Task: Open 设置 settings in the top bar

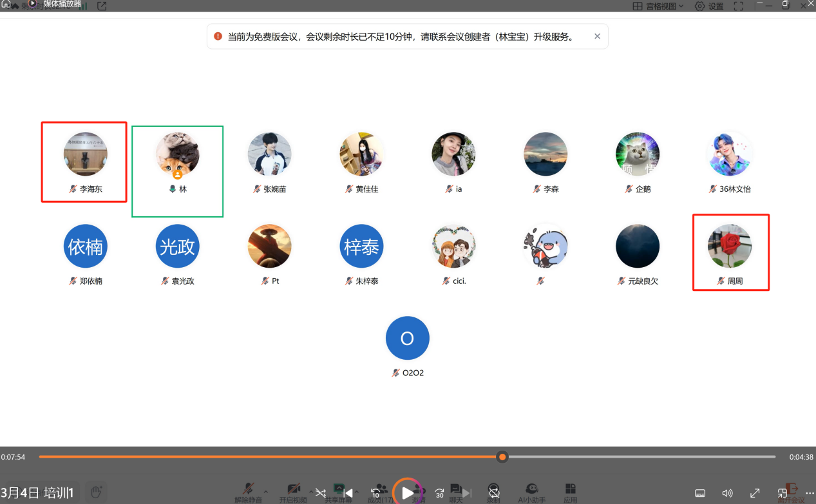Action: (709, 6)
